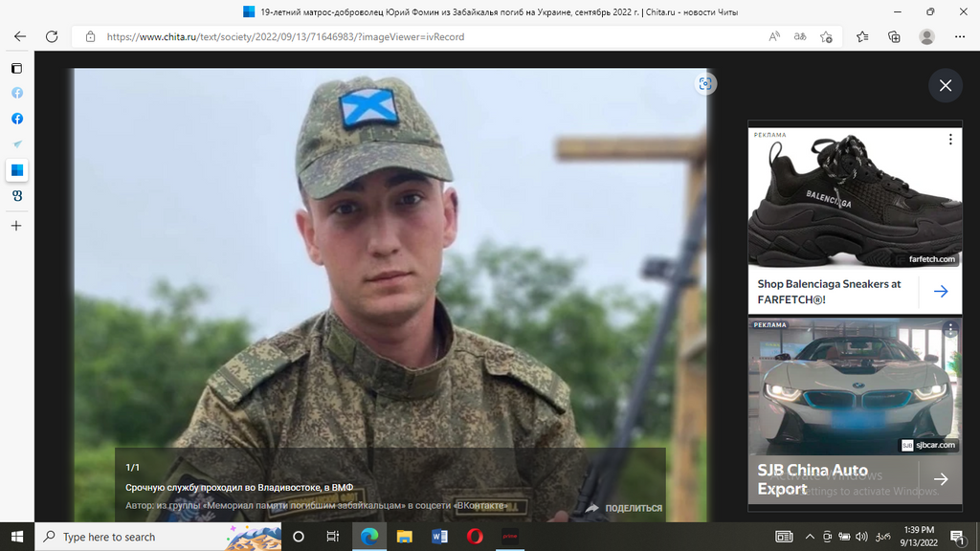This screenshot has height=551, width=980.
Task: Add this page to favorites
Action: (826, 37)
